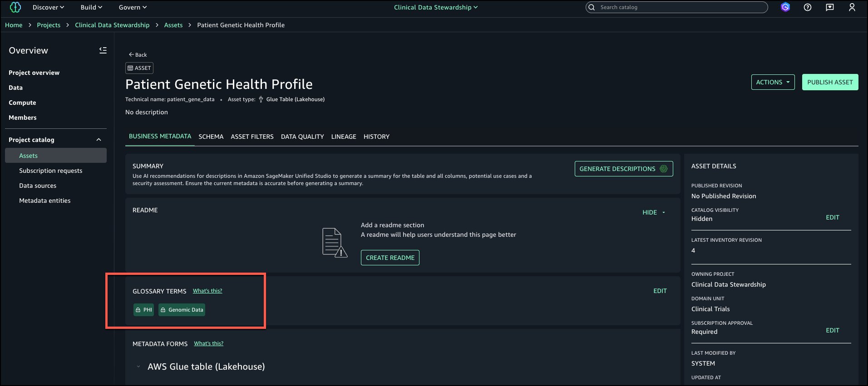
Task: Collapse the Overview sidebar panel icon
Action: (103, 50)
